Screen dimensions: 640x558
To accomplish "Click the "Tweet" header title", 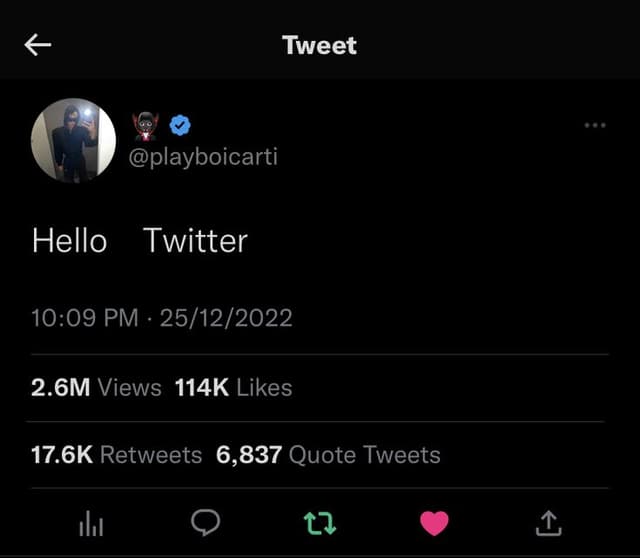I will click(x=319, y=45).
